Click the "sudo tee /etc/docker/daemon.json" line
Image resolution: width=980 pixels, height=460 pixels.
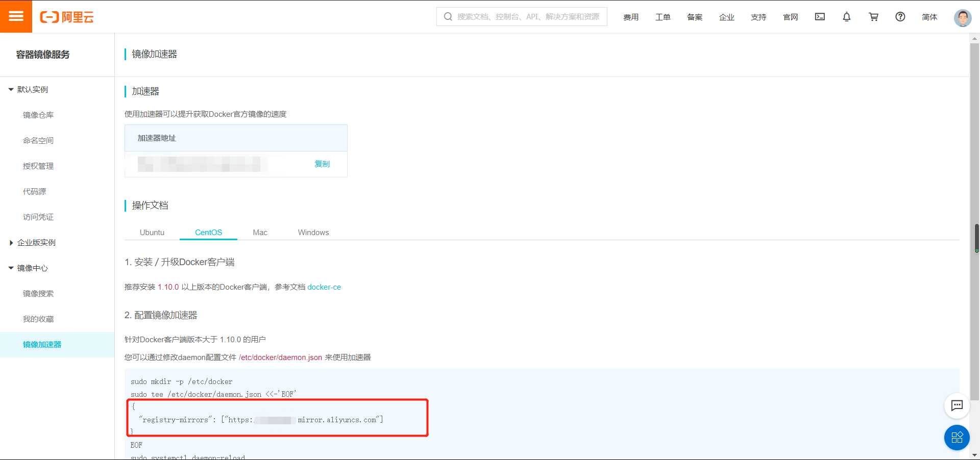[213, 394]
